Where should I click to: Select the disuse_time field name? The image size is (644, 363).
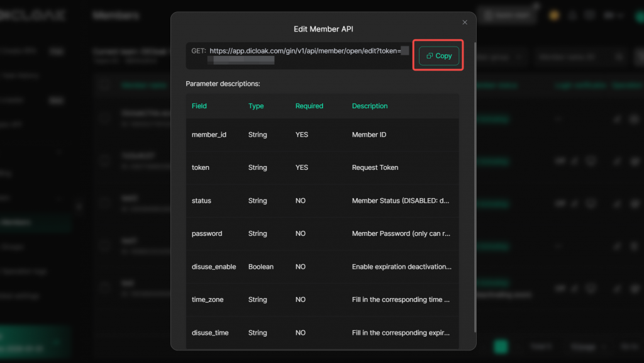point(210,333)
